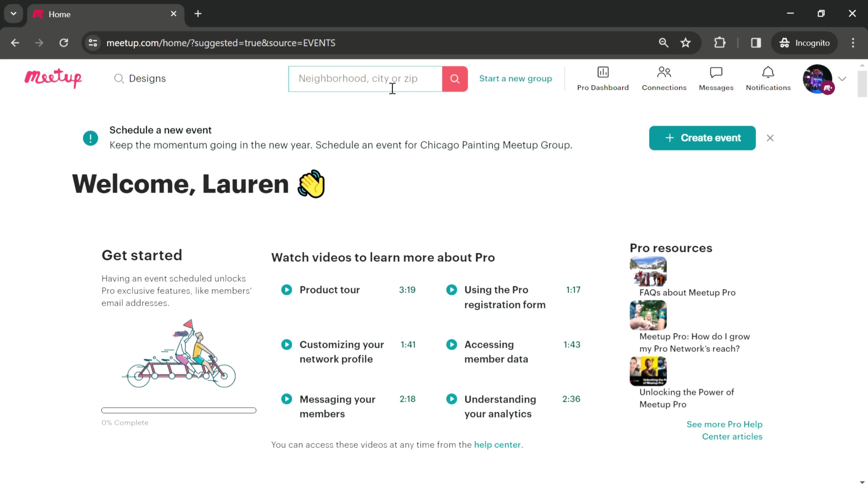The height and width of the screenshot is (488, 868).
Task: Click the search magnifying glass icon
Action: click(454, 78)
